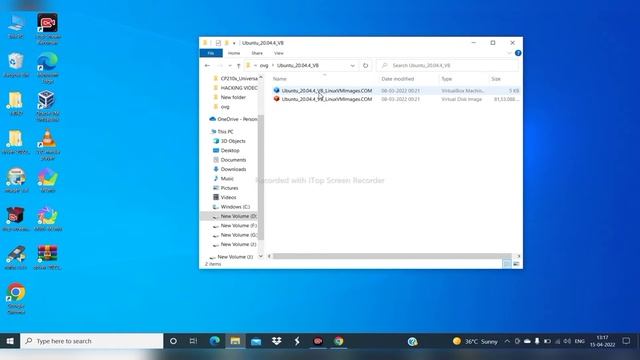Click the ENG language indicator
The height and width of the screenshot is (360, 640).
point(580,341)
